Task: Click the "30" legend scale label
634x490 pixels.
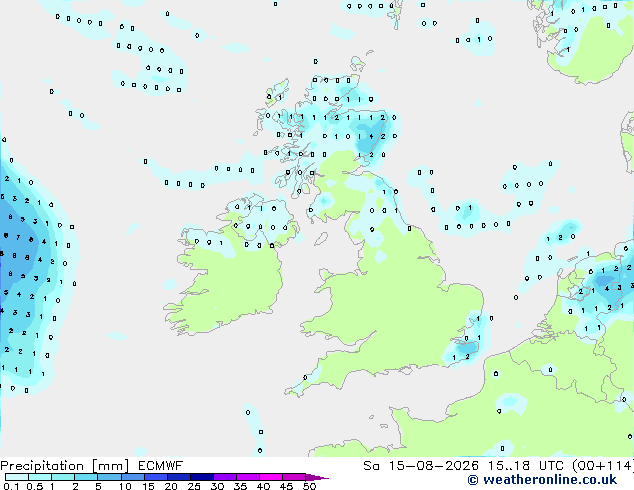Action: point(217,486)
